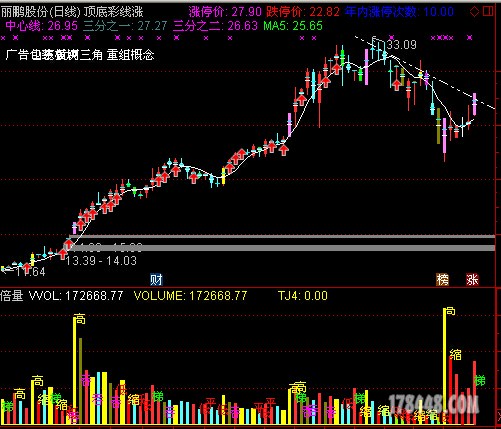Click the 丽鹏股份(日线) chart title
This screenshot has width=501, height=429.
(x=41, y=12)
